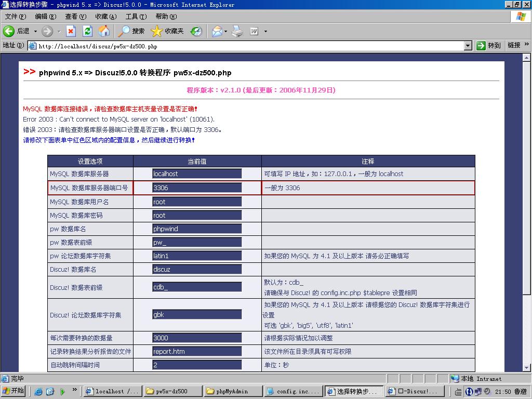Click MySQL 数据库用户名 field

197,202
